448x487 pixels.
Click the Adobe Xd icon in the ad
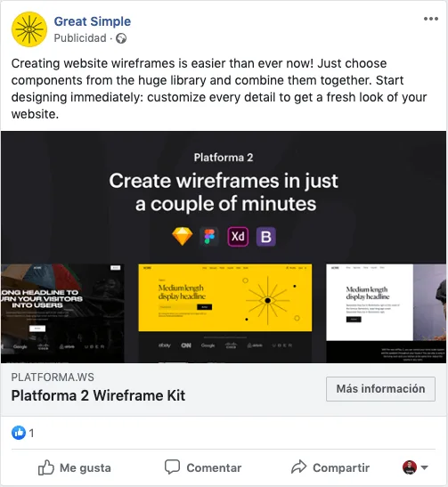tap(238, 237)
